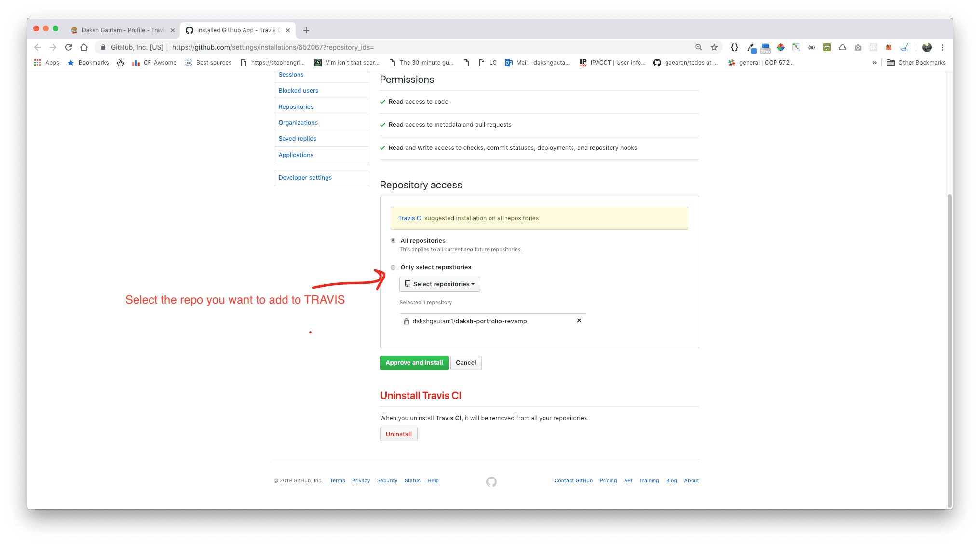Open the Training footer link
The width and height of the screenshot is (980, 545).
click(x=649, y=481)
